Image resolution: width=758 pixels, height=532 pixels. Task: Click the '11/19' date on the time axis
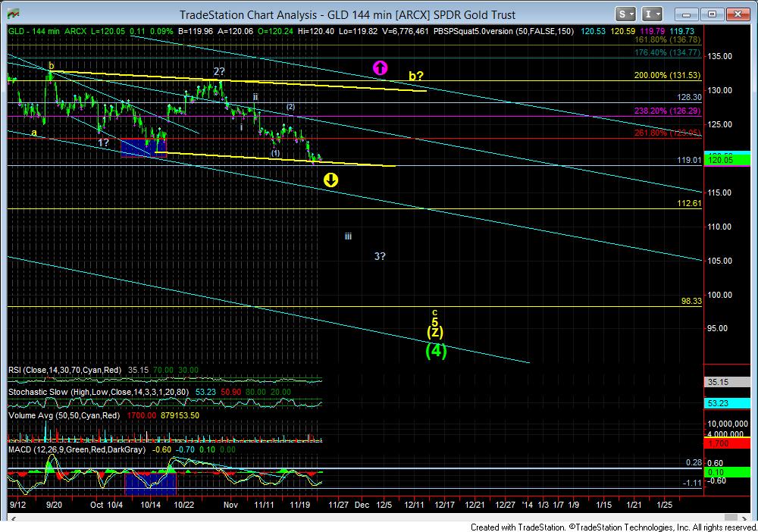[x=299, y=505]
